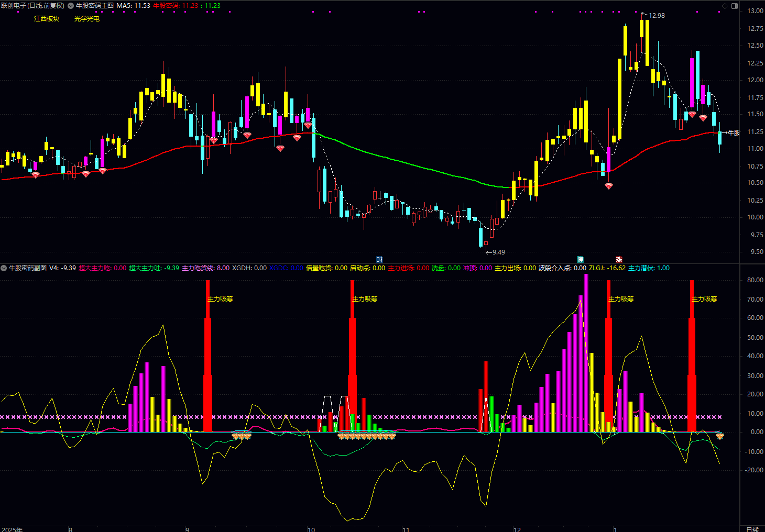Click the 停 event marker
Screen dimensions: 765x532
580,260
